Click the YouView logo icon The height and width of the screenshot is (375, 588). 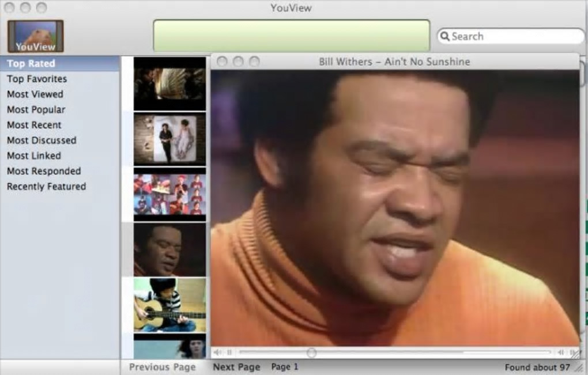click(x=36, y=36)
